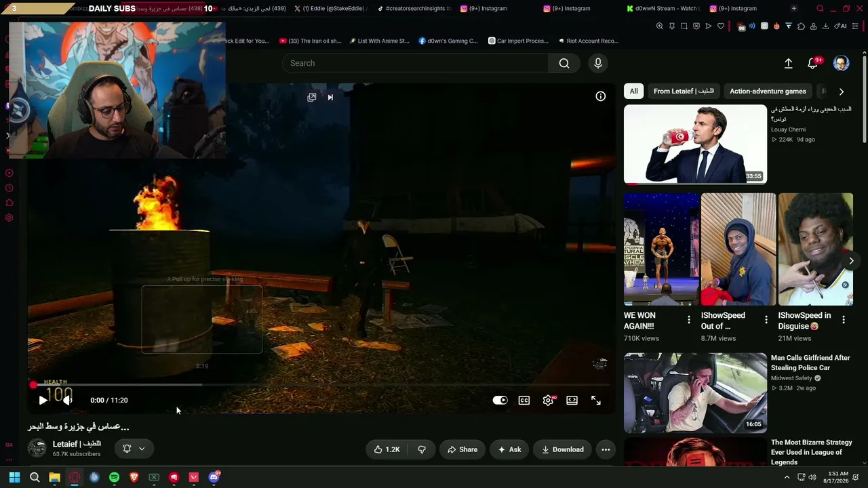Select the All filter chip
The height and width of the screenshot is (488, 868).
633,91
